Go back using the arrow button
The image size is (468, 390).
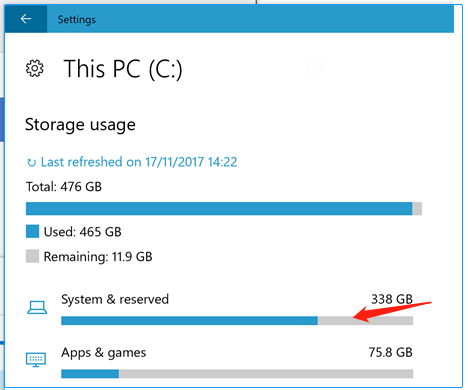tap(26, 19)
